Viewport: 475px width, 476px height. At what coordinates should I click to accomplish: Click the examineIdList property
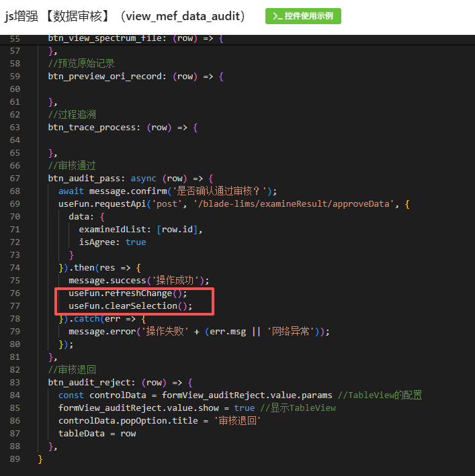(x=115, y=230)
